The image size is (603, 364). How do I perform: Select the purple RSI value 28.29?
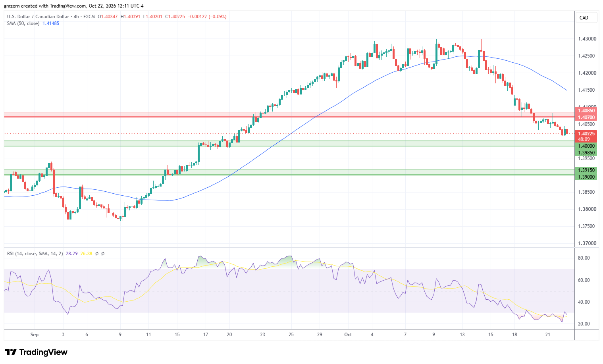(72, 254)
